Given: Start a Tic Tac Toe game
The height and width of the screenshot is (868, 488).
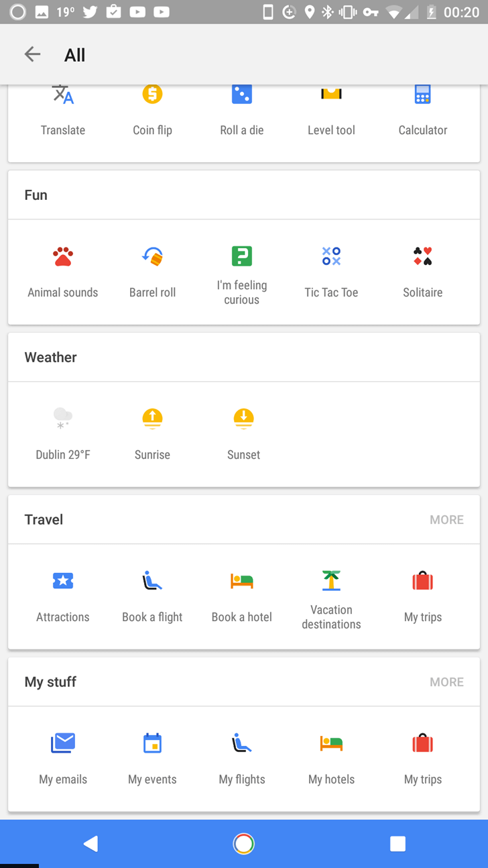Looking at the screenshot, I should 331,270.
